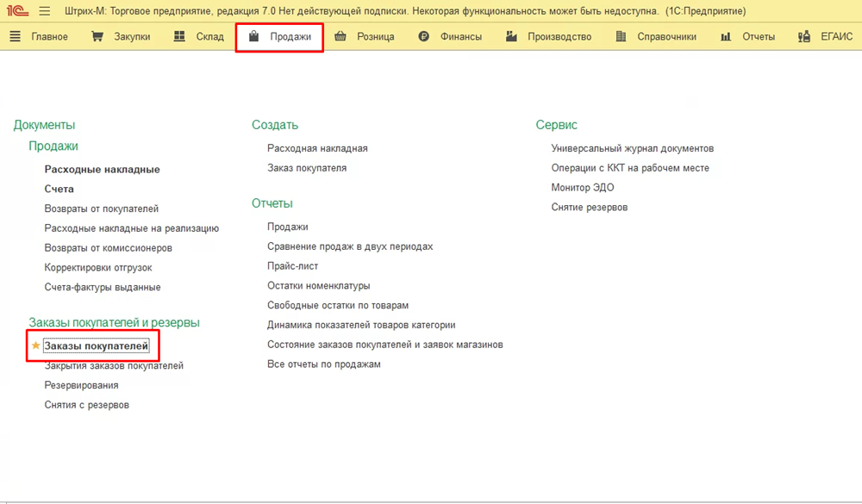Open the Прайс-лист report
Viewport: 862px width, 504px height.
pos(293,266)
